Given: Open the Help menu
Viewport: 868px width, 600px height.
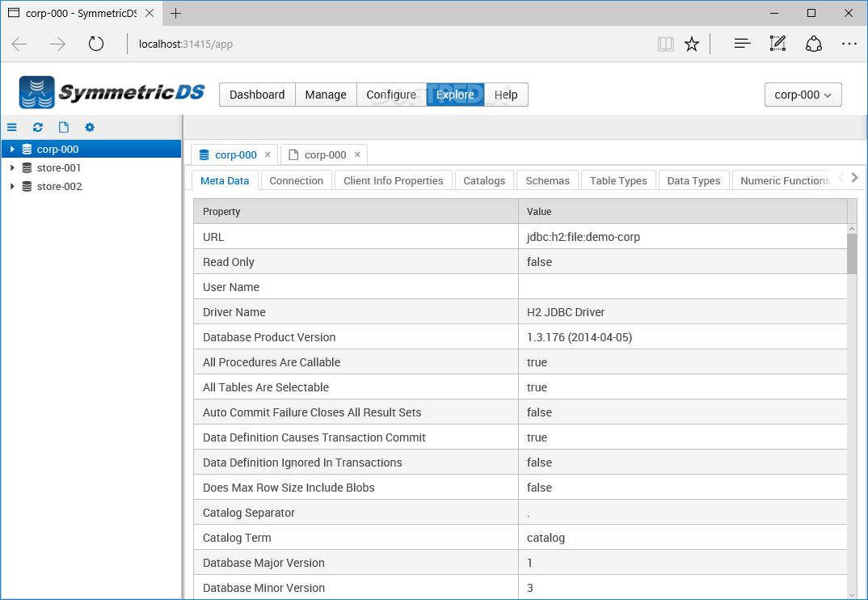Looking at the screenshot, I should click(x=506, y=95).
